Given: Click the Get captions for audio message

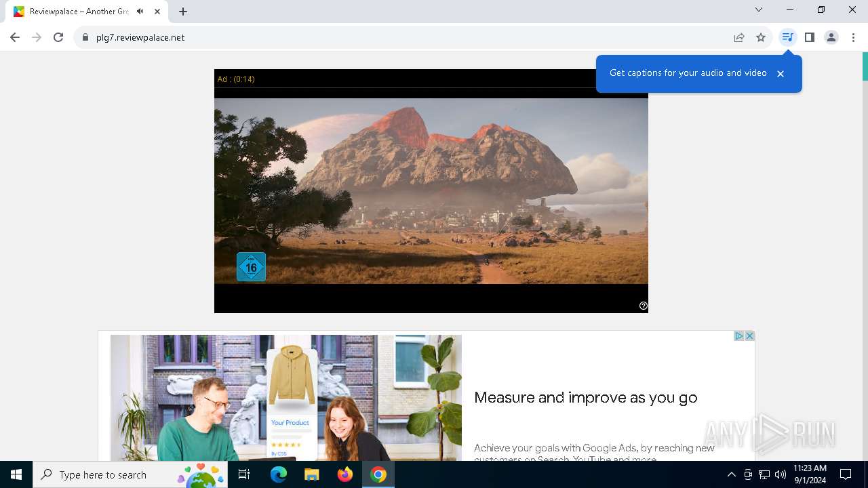Looking at the screenshot, I should click(688, 73).
